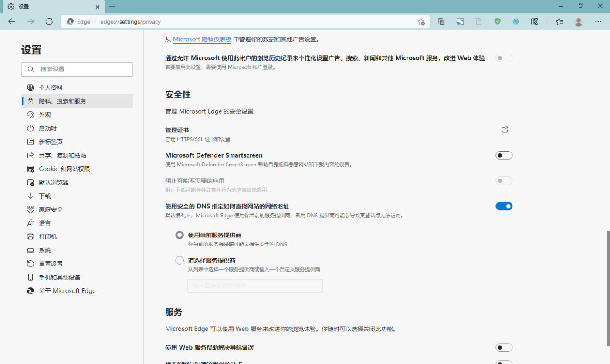Image resolution: width=610 pixels, height=364 pixels.
Task: Open 新标签页 settings
Action: [77, 142]
